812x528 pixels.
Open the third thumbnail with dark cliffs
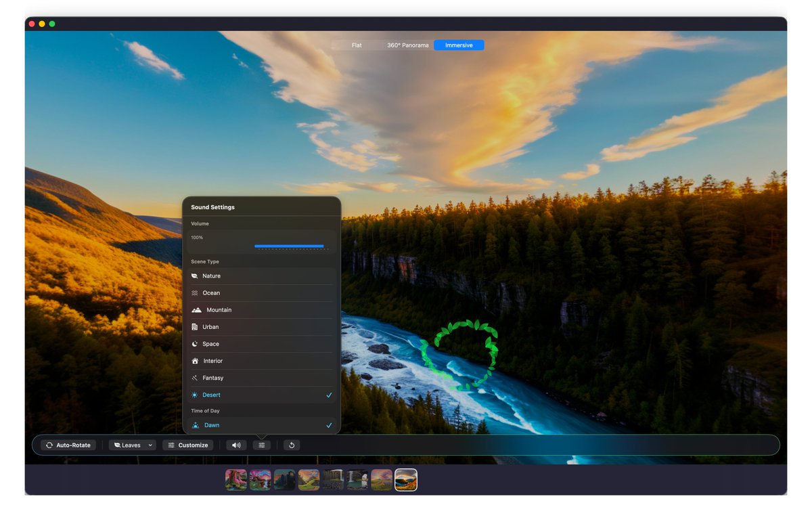click(285, 480)
